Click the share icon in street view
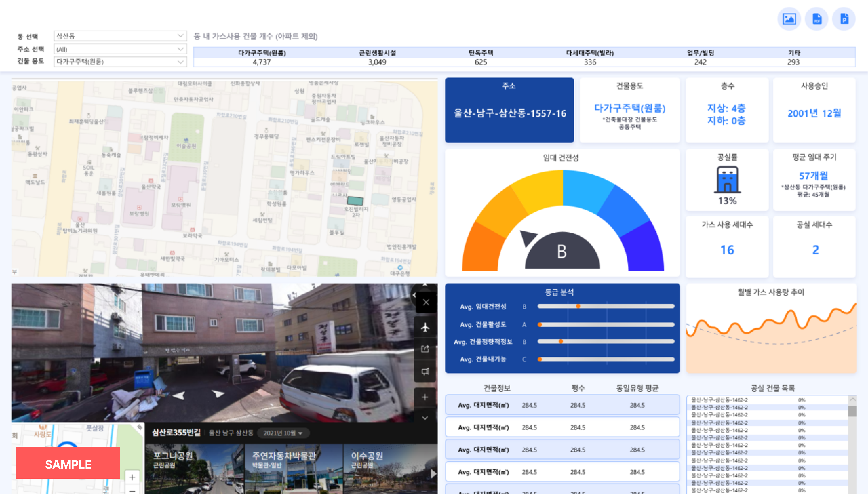This screenshot has height=494, width=868. point(425,349)
